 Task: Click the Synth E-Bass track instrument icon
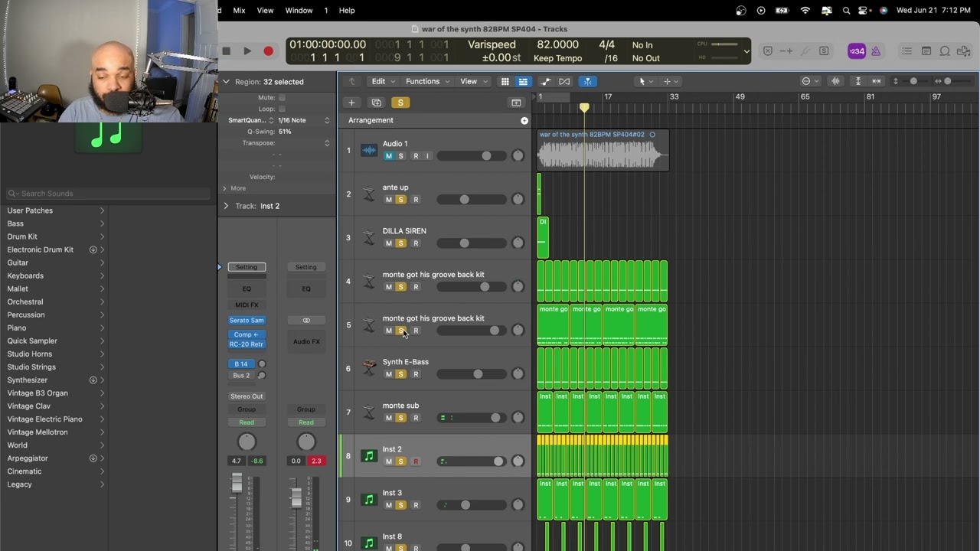[369, 368]
